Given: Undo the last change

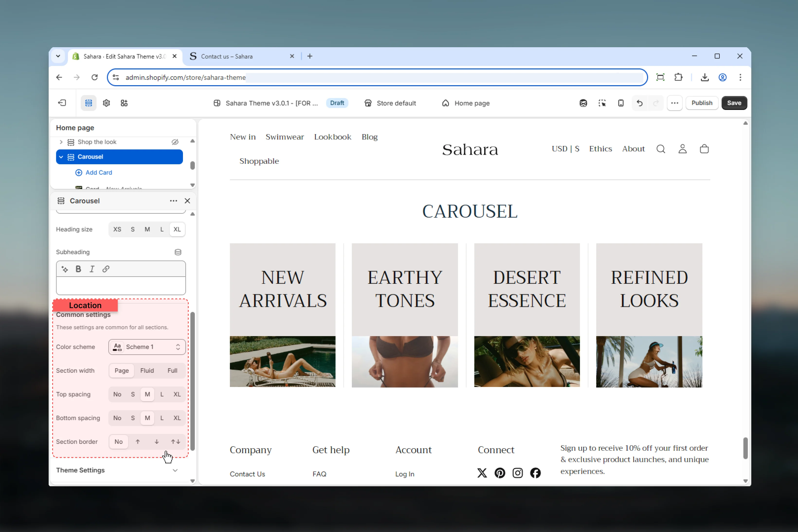Looking at the screenshot, I should click(639, 103).
